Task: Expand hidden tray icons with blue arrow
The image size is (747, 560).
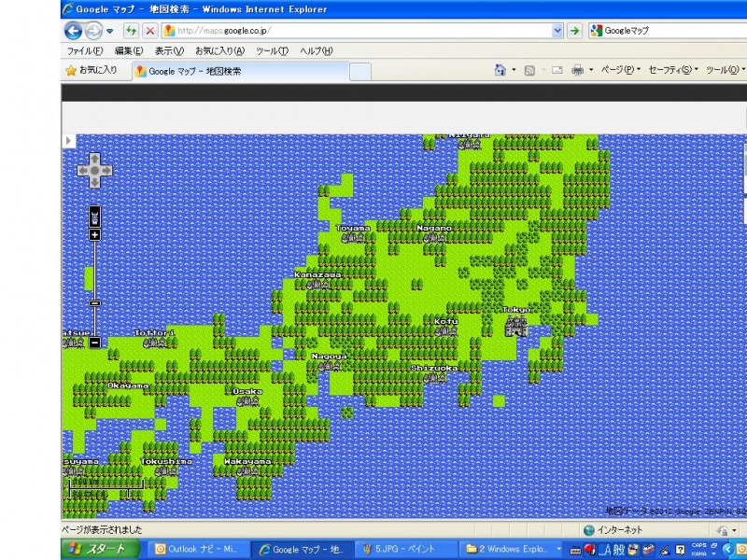Action: pos(727,550)
